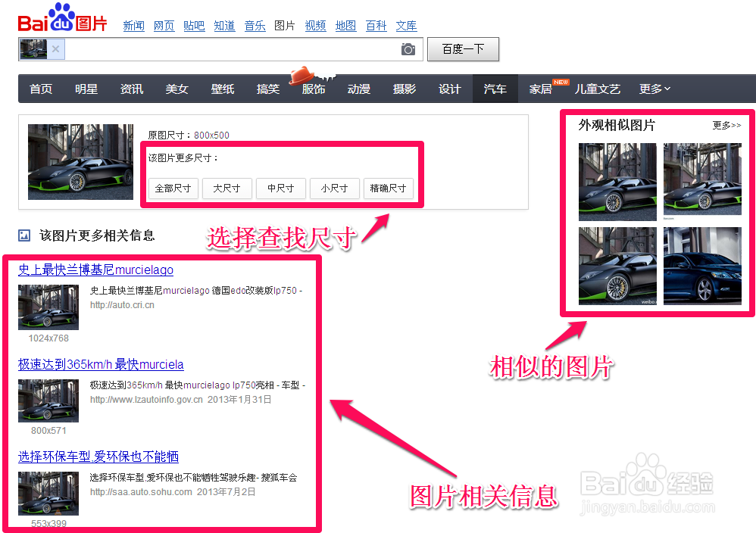This screenshot has height=533, width=756.
Task: Go to 视频 in the top links
Action: coord(315,26)
